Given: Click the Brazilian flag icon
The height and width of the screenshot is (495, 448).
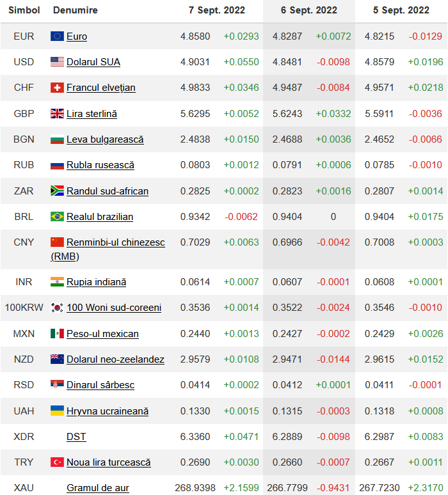Looking at the screenshot, I should [x=57, y=217].
